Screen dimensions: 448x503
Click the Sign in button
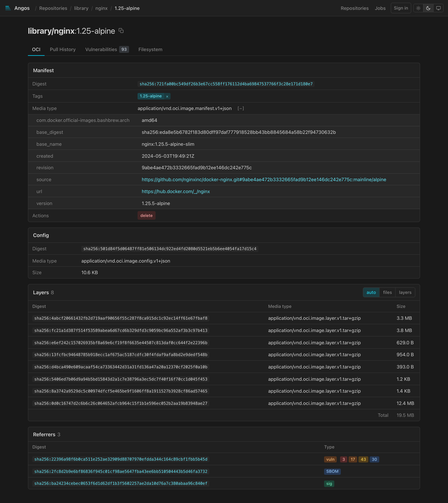[x=401, y=8]
